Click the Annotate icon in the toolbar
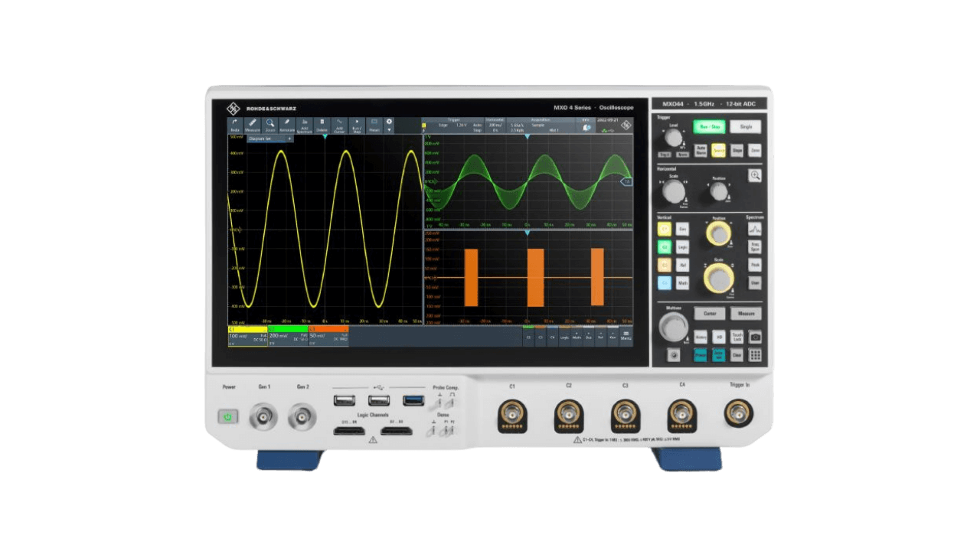The width and height of the screenshot is (980, 551). pyautogui.click(x=286, y=126)
